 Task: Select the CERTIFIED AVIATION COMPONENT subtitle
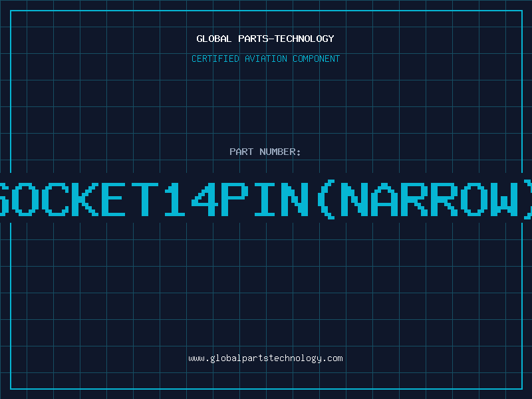pyautogui.click(x=265, y=59)
